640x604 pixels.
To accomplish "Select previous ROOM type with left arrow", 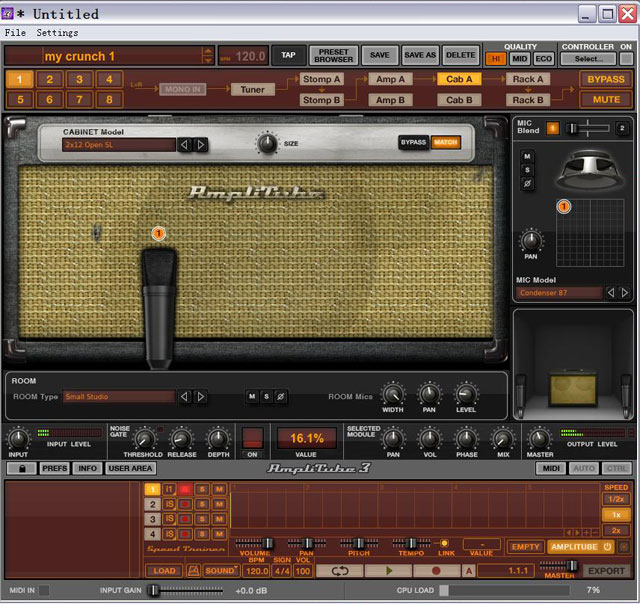I will pos(184,397).
